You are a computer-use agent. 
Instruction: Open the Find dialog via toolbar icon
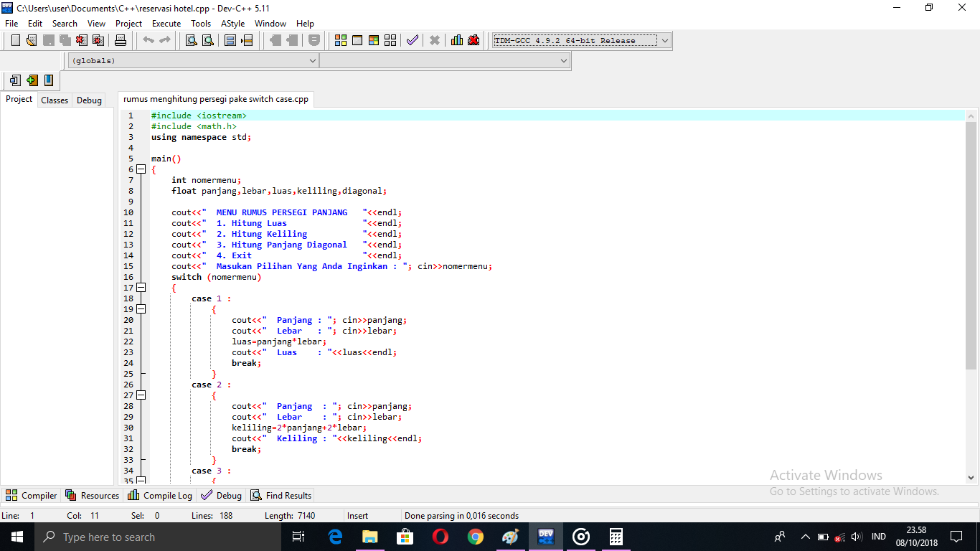(190, 40)
